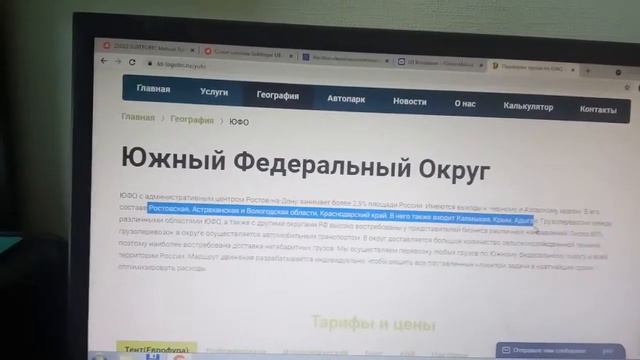Close the active fifth browser tab
The width and height of the screenshot is (640, 360).
[x=573, y=70]
